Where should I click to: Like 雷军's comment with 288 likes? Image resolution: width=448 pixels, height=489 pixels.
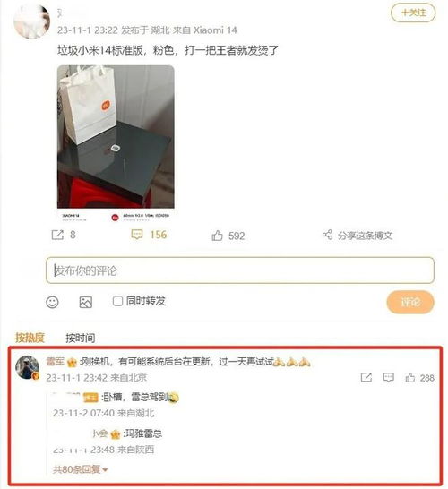click(x=410, y=377)
